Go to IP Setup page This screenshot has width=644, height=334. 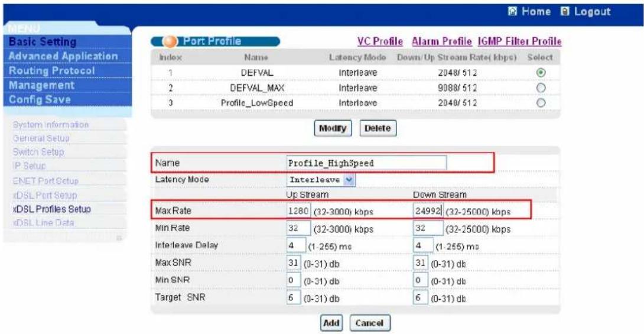click(29, 166)
